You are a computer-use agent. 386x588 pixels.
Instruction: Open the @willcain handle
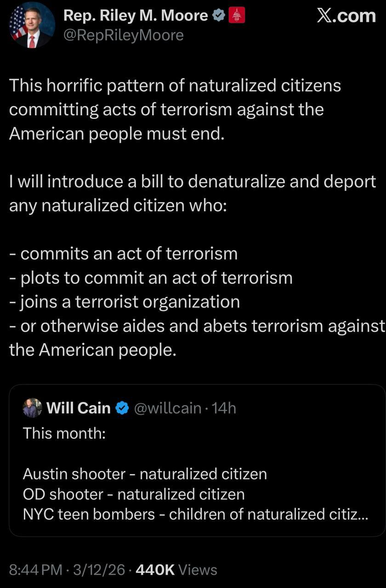(167, 408)
